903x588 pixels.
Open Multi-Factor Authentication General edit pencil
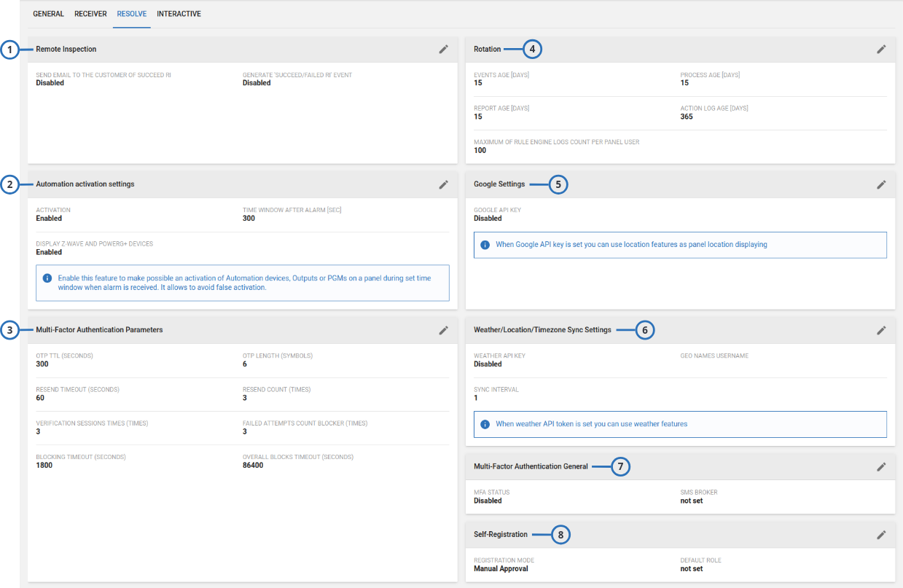point(881,466)
